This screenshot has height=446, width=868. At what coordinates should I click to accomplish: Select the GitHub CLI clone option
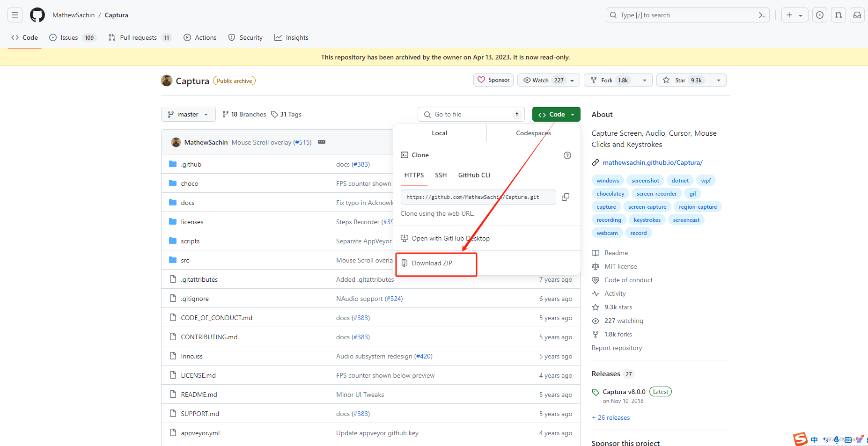474,175
